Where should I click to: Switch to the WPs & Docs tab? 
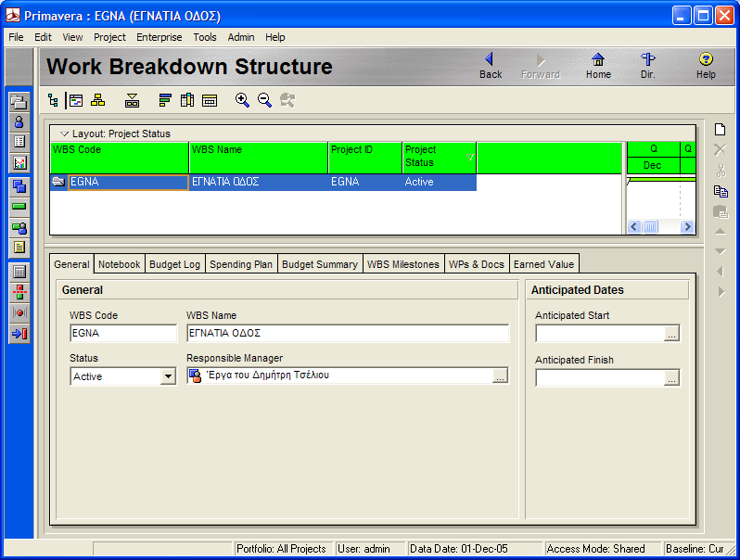point(477,264)
